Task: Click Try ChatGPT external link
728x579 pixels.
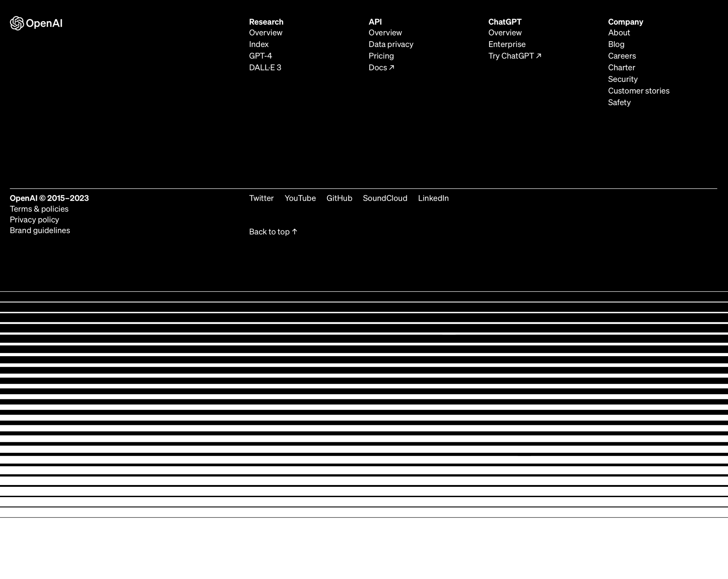Action: coord(514,56)
